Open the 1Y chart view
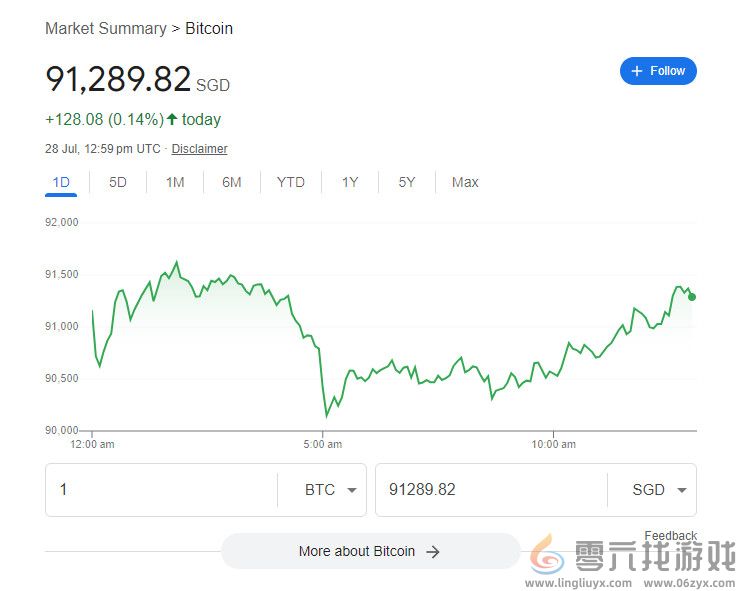This screenshot has height=591, width=752. [x=350, y=182]
